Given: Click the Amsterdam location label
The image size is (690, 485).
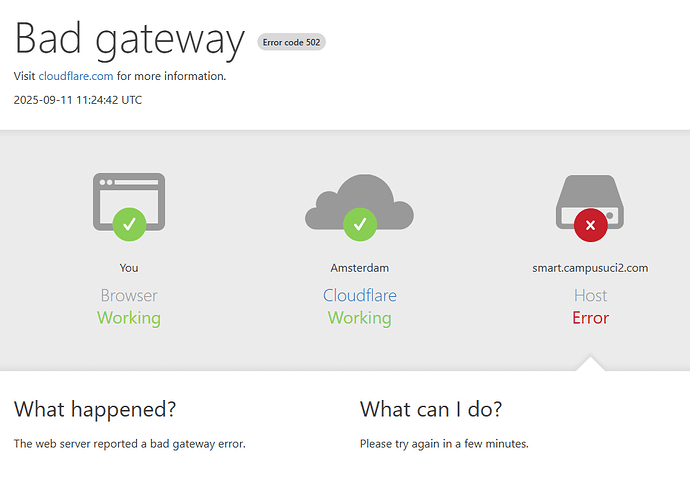Looking at the screenshot, I should point(359,268).
